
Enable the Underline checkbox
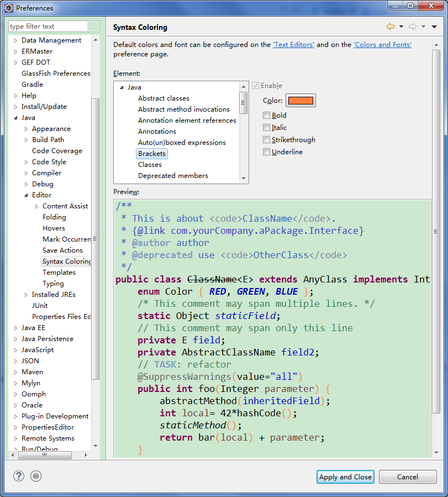click(267, 152)
